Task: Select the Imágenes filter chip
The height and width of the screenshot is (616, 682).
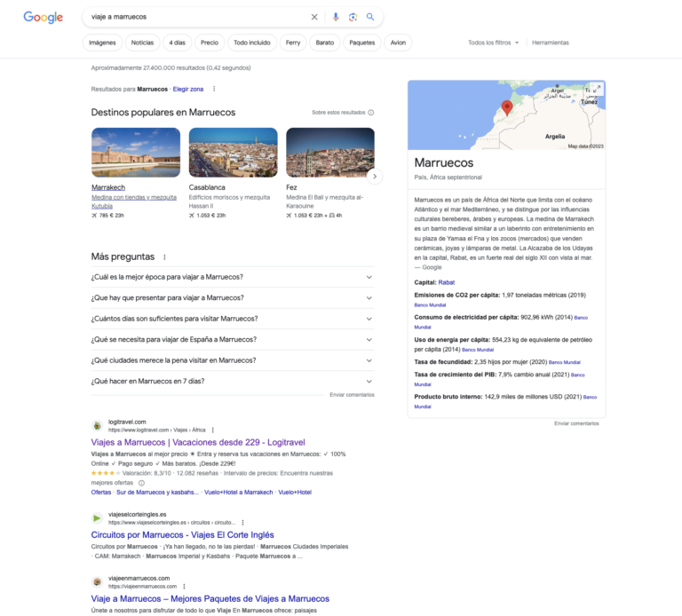Action: pos(102,43)
